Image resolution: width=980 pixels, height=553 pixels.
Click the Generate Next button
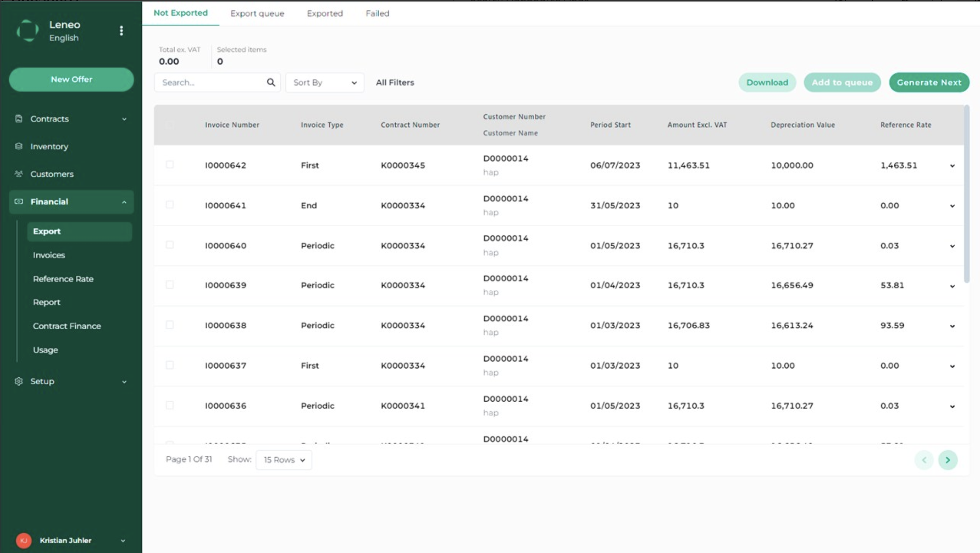929,82
